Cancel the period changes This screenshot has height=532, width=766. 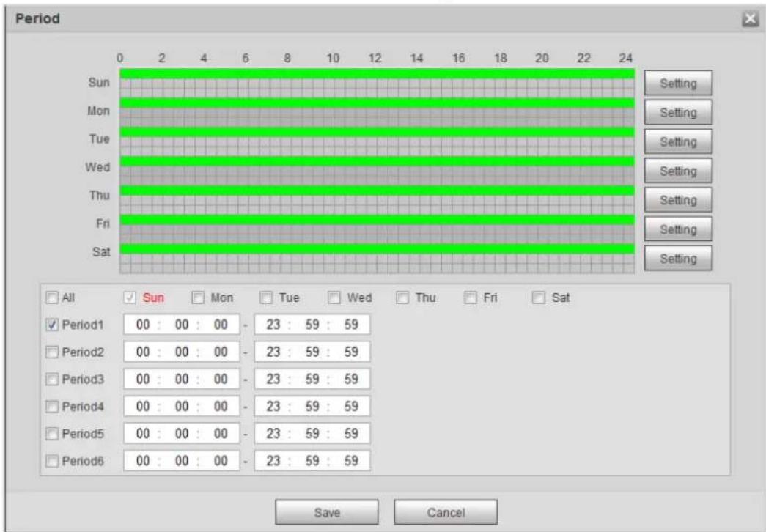tap(446, 512)
